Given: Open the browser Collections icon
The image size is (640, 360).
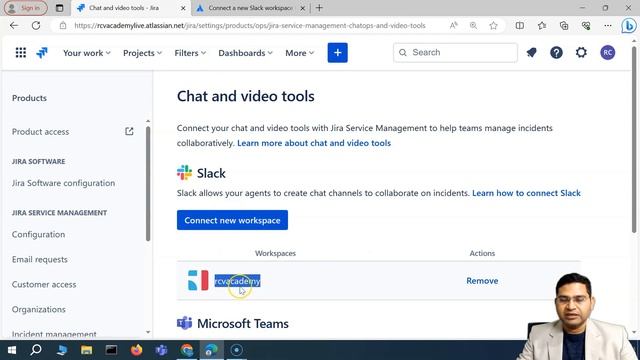Looking at the screenshot, I should pyautogui.click(x=564, y=25).
